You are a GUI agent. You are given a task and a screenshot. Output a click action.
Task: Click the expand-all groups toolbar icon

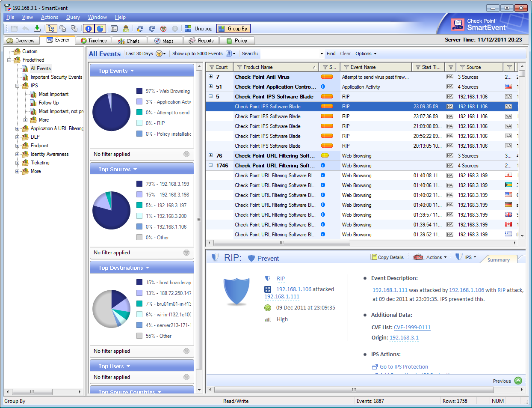[x=62, y=29]
